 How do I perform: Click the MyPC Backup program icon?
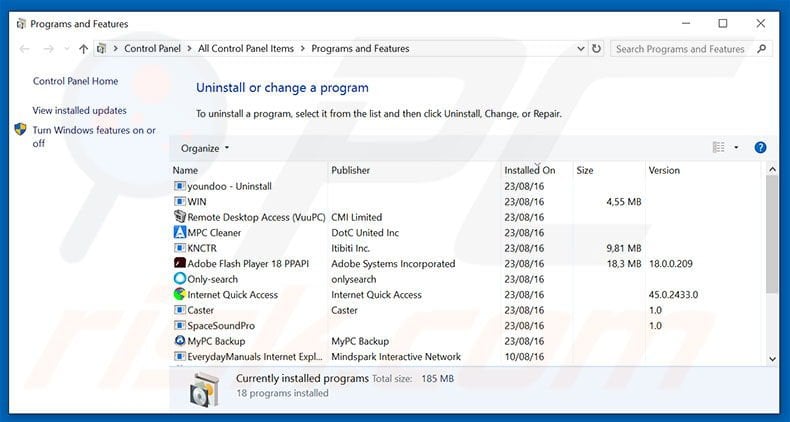(x=179, y=341)
